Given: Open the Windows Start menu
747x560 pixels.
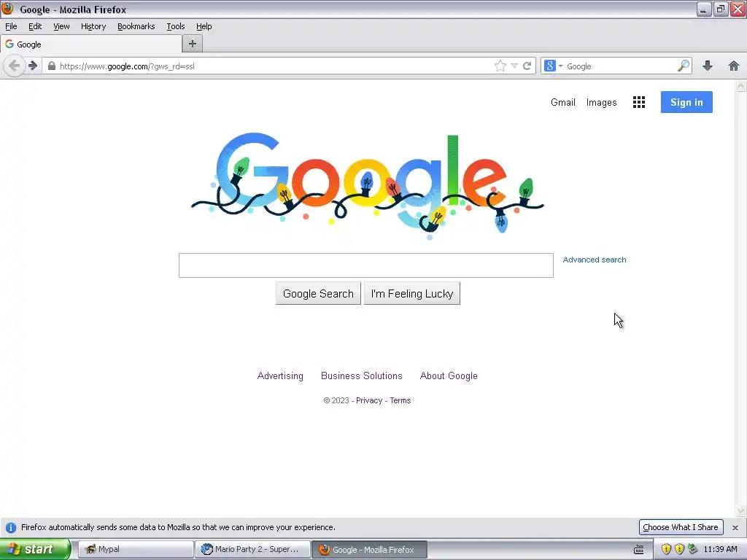Looking at the screenshot, I should [35, 549].
